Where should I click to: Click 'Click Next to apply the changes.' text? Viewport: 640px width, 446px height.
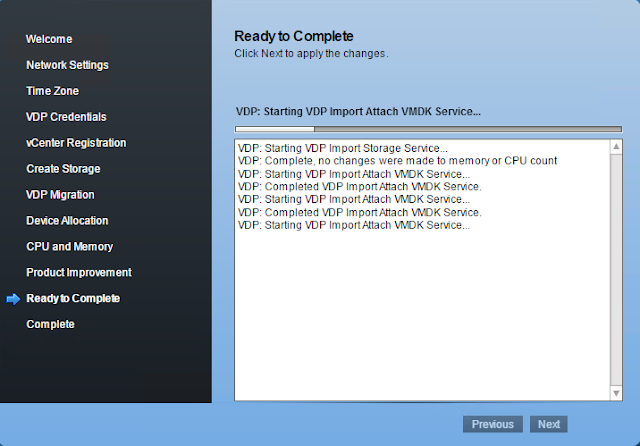(x=311, y=53)
